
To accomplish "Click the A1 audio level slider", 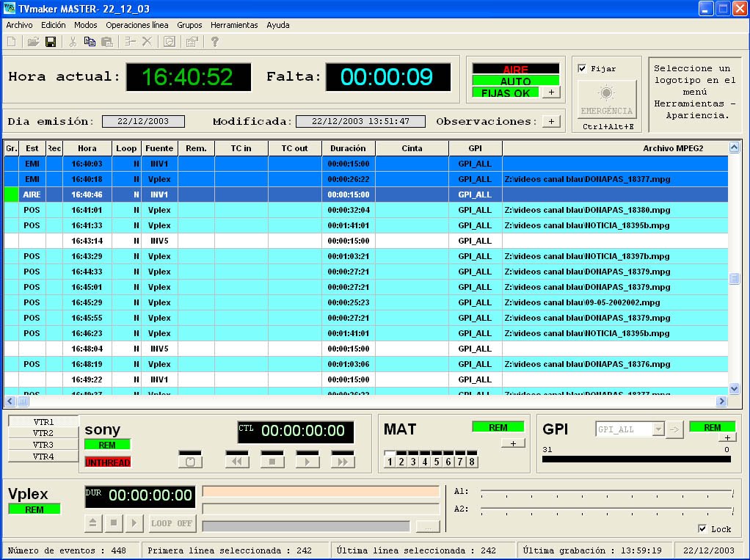I will (x=606, y=492).
